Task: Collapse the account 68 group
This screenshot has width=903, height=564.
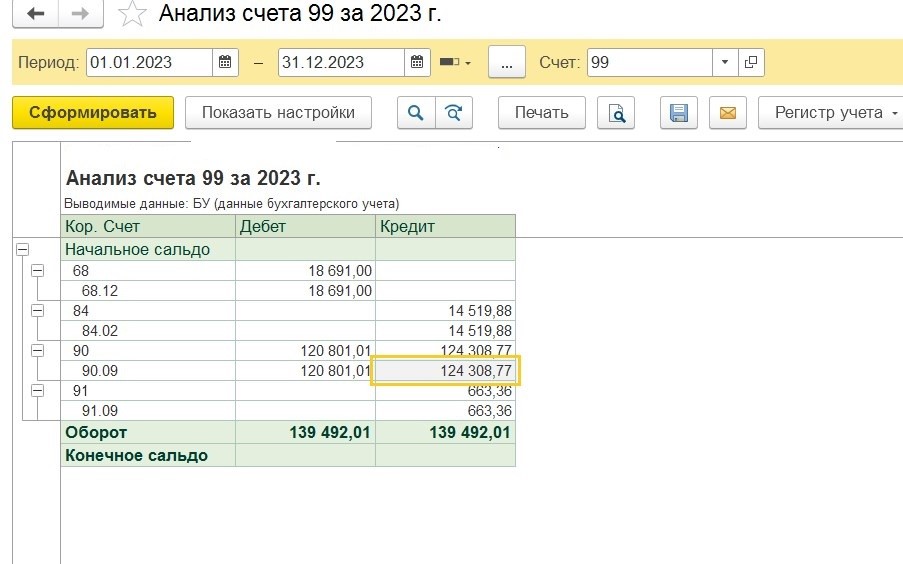Action: pos(38,270)
